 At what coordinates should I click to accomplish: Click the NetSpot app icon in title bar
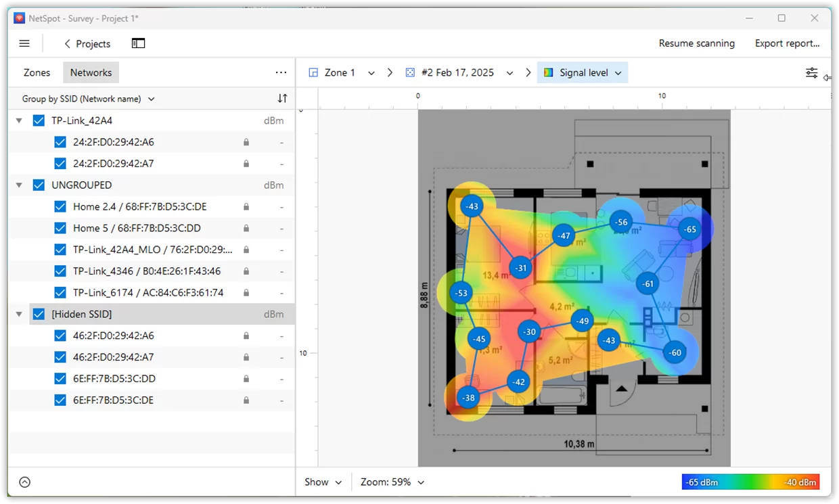coord(19,18)
